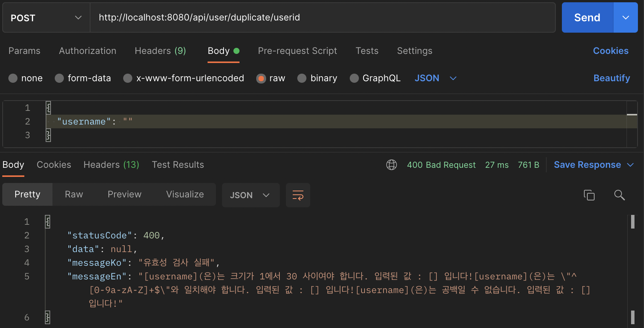Open the Settings tab
The image size is (644, 328).
(414, 51)
